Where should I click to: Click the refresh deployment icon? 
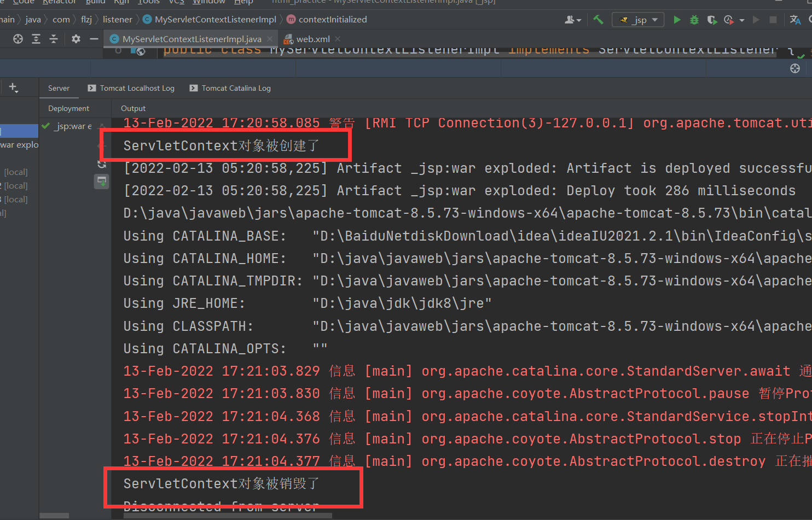coord(102,163)
